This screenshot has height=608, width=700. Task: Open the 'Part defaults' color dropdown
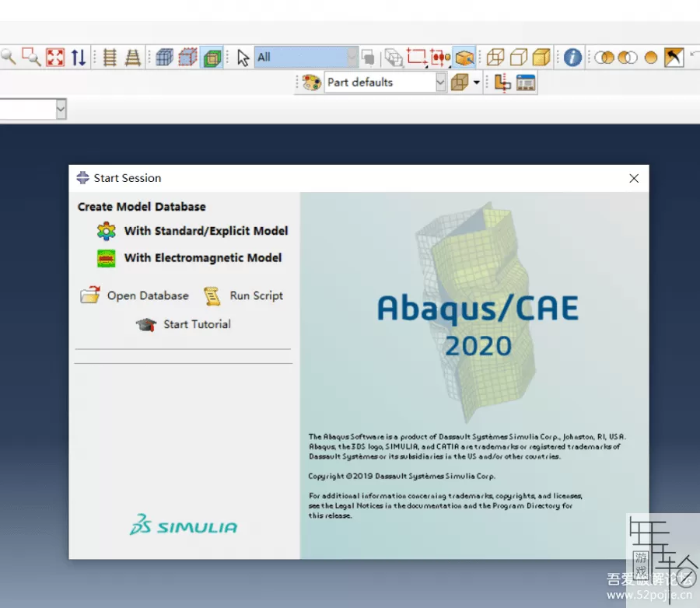click(385, 82)
